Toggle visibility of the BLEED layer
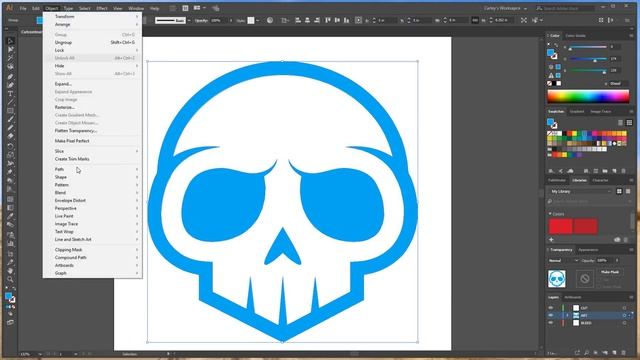 tap(551, 323)
